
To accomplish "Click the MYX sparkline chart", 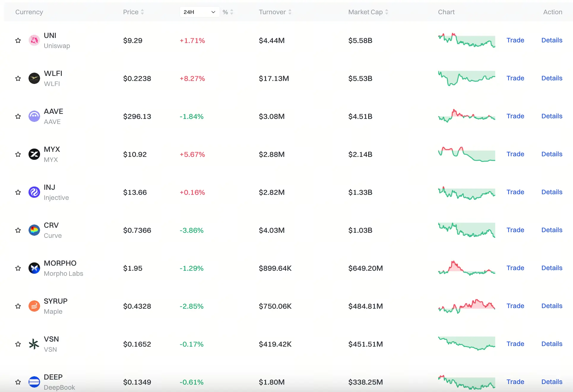I will pos(467,154).
